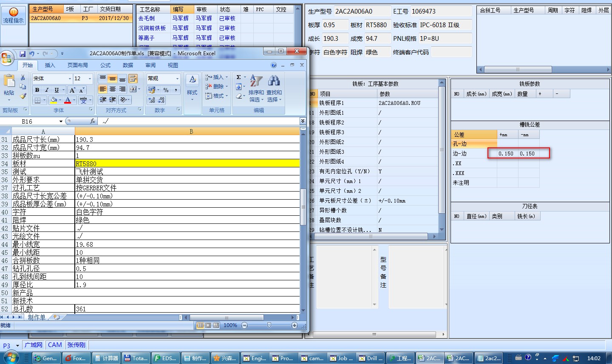Open Windows Start menu

click(x=11, y=358)
